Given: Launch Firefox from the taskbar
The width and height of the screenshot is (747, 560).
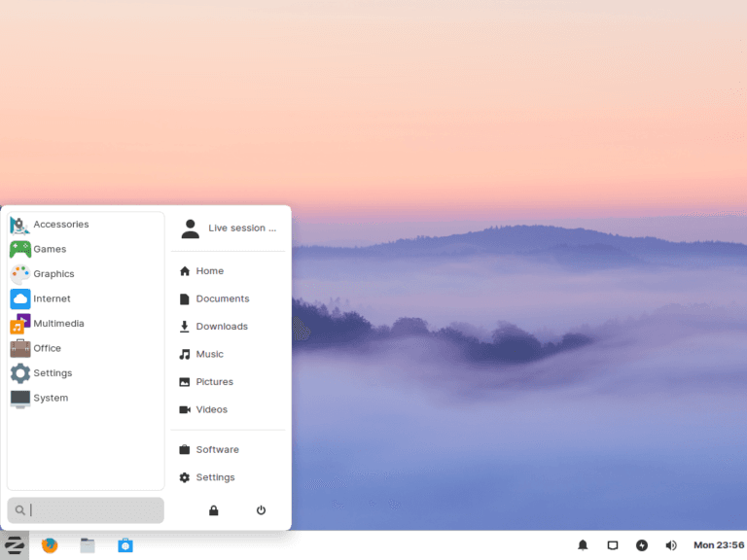Looking at the screenshot, I should [50, 545].
